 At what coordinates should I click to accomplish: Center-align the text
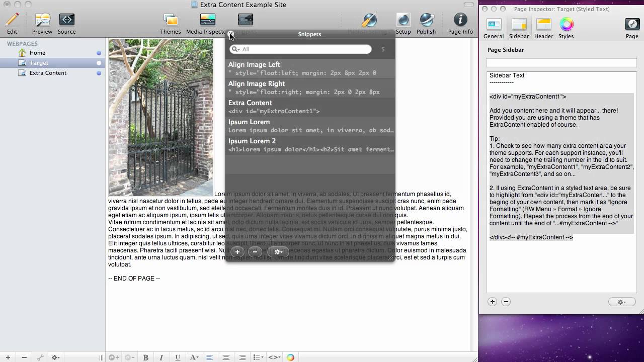click(x=226, y=357)
